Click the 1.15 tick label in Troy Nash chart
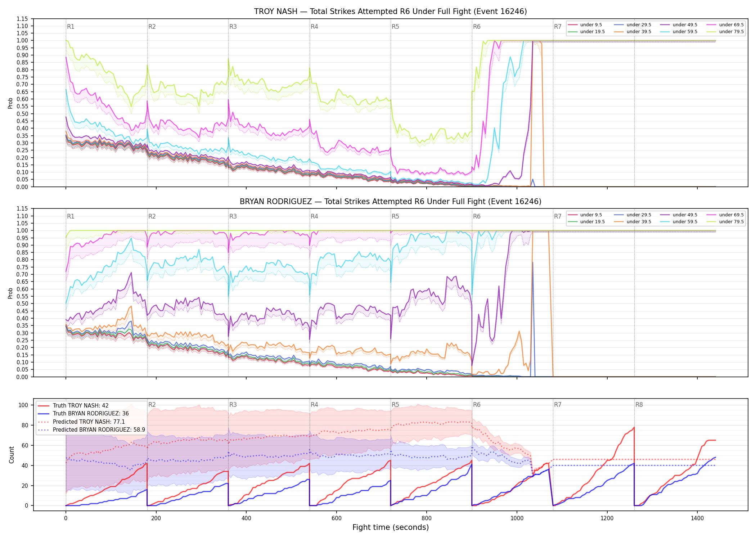Image resolution: width=756 pixels, height=540 pixels. 22,19
